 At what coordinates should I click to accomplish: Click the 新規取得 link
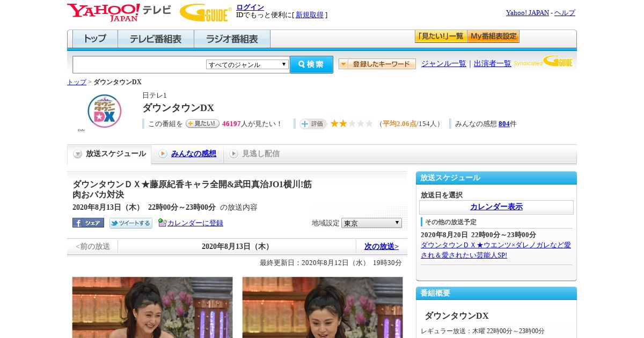tap(310, 15)
